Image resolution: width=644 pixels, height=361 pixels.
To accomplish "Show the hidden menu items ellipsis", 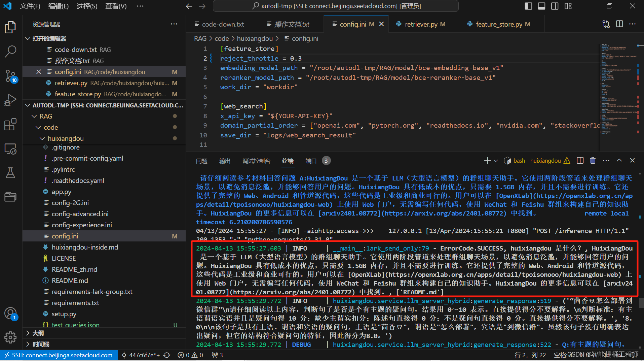I will [x=140, y=6].
